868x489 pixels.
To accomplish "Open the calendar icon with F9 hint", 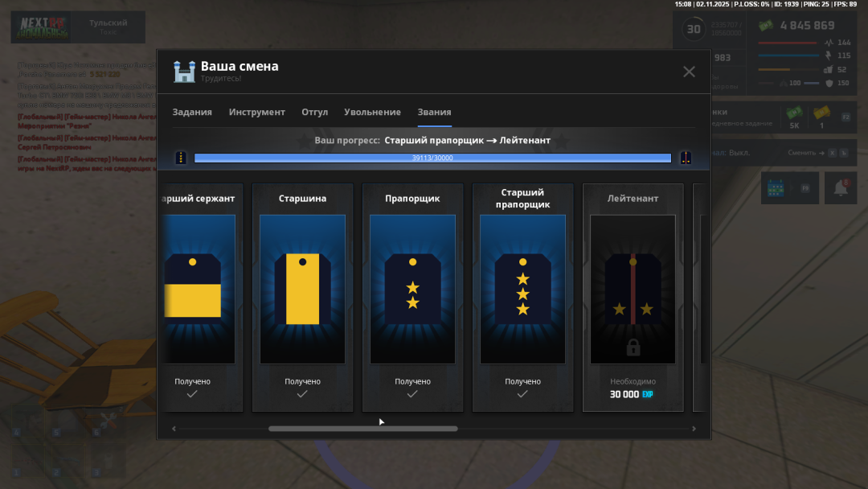I will (x=775, y=187).
